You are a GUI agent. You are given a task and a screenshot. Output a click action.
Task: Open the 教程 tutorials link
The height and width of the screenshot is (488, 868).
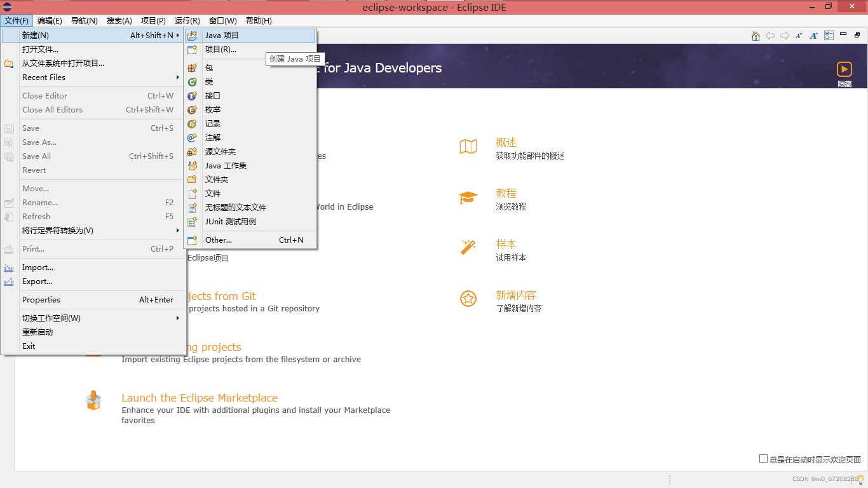coord(506,193)
